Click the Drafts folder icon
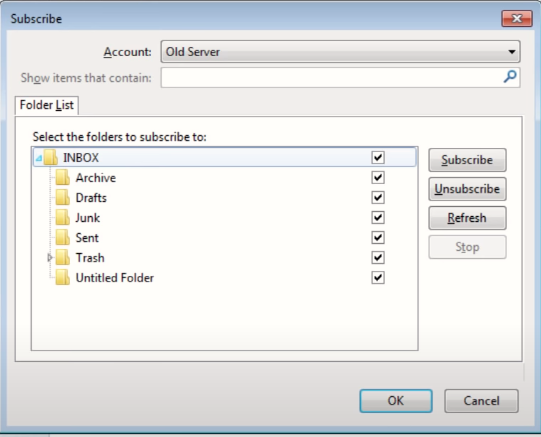 (x=63, y=198)
